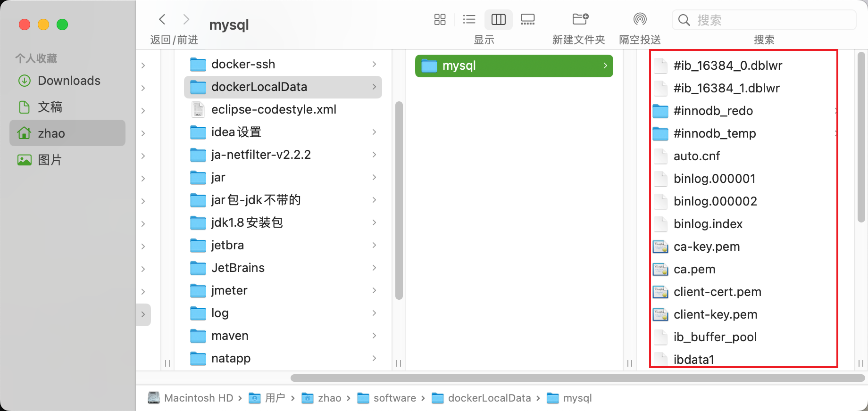Image resolution: width=868 pixels, height=411 pixels.
Task: Switch to gallery view
Action: click(x=527, y=19)
